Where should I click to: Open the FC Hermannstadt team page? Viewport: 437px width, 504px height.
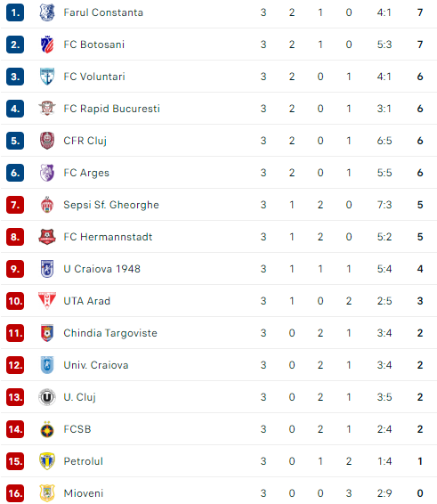(x=108, y=237)
